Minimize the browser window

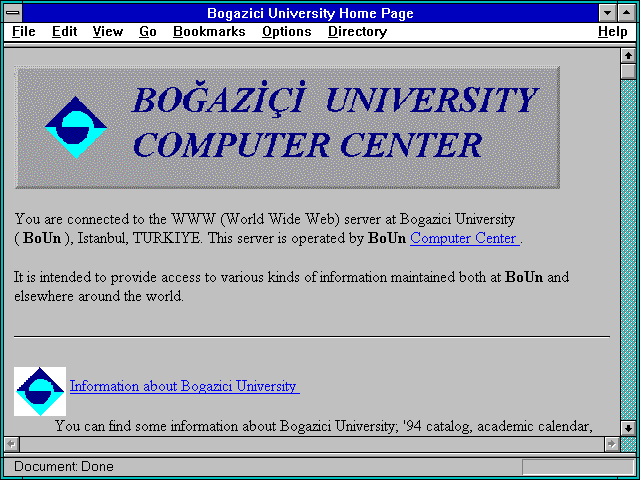click(x=608, y=13)
